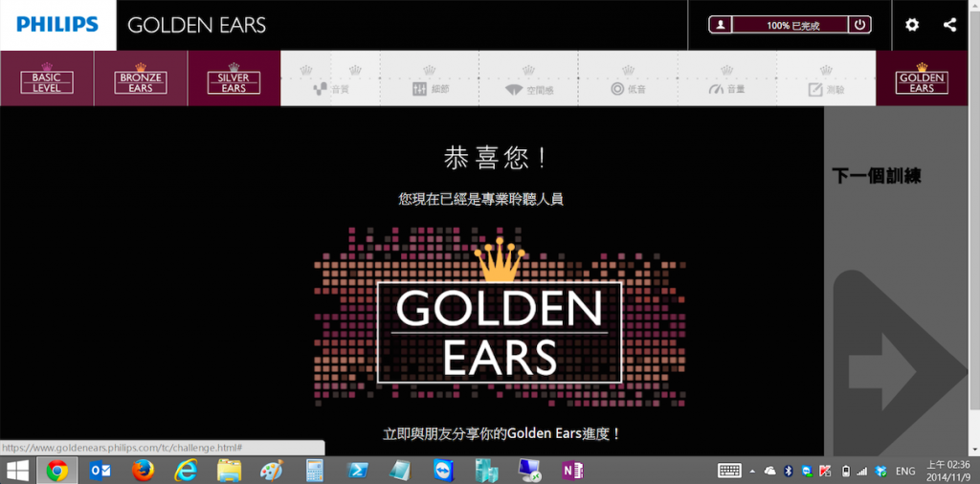The width and height of the screenshot is (980, 484).
Task: Click the 恭喜您！ headline
Action: tap(497, 158)
